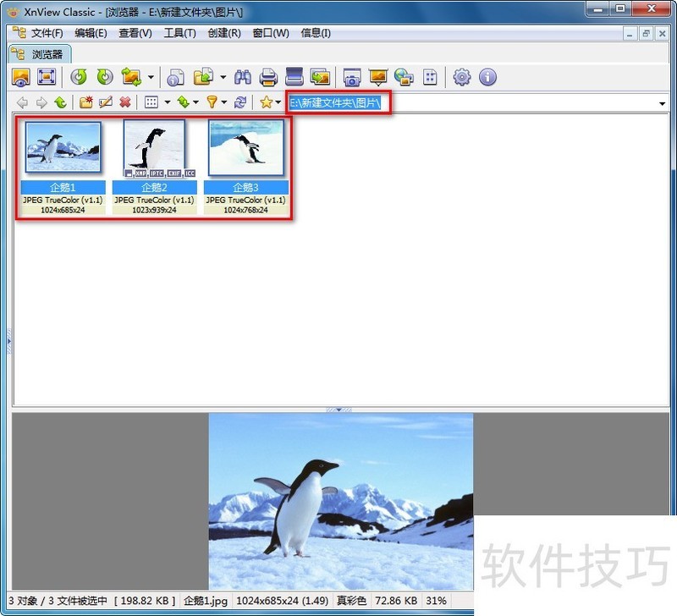Open the 编辑(E) menu

pyautogui.click(x=91, y=33)
